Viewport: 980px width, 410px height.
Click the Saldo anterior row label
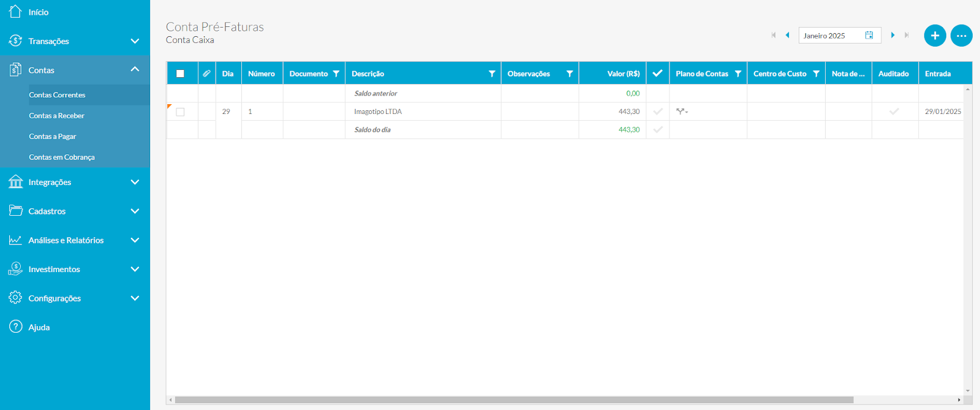pos(375,93)
